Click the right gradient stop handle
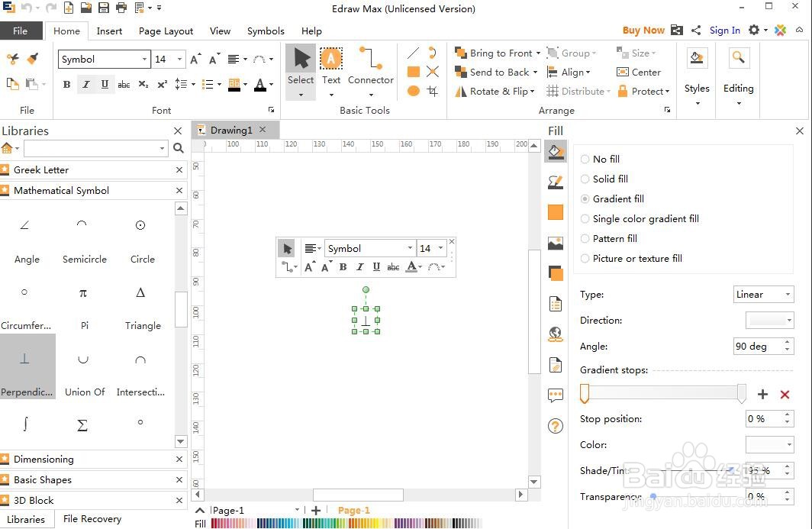The width and height of the screenshot is (812, 529). tap(742, 394)
